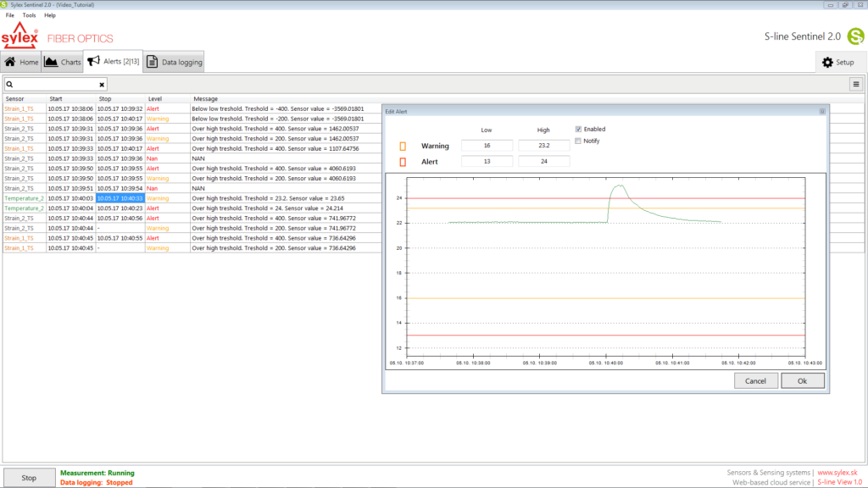
Task: Click the message with sensor value 1107.64756
Action: (275, 148)
